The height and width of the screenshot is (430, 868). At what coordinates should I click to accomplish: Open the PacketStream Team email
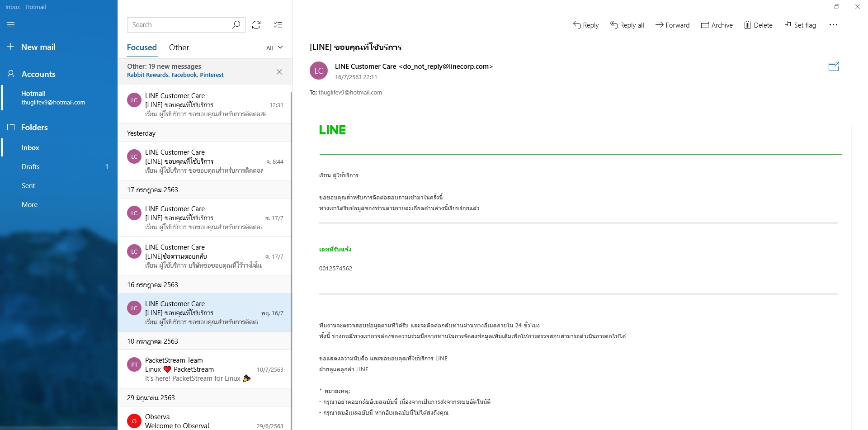pyautogui.click(x=204, y=369)
